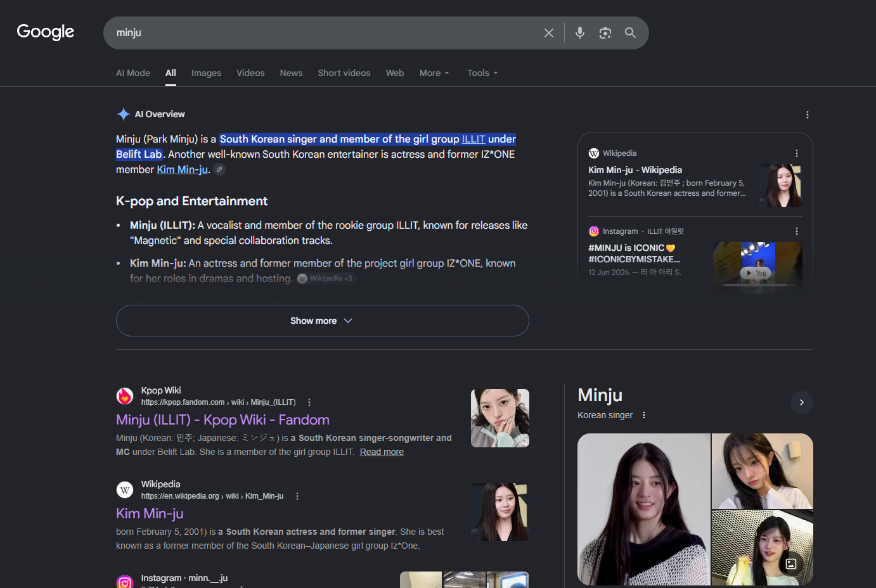Click the Instagram · minn.__.ju result source name

[x=184, y=578]
